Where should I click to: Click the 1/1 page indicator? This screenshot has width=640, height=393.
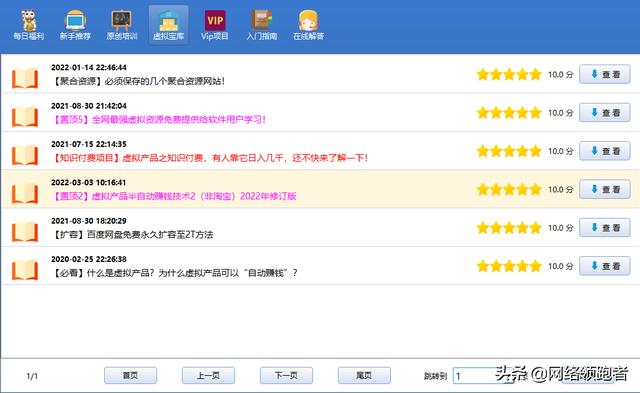32,376
